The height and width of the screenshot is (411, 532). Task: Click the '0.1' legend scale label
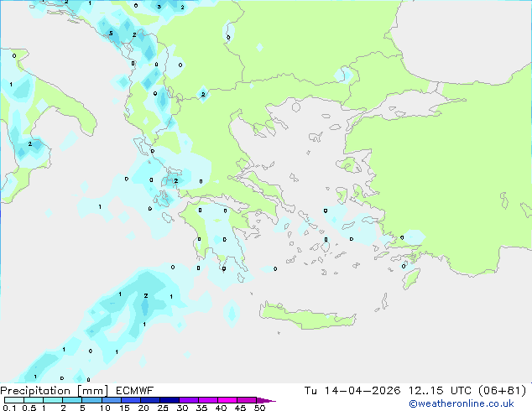9,408
